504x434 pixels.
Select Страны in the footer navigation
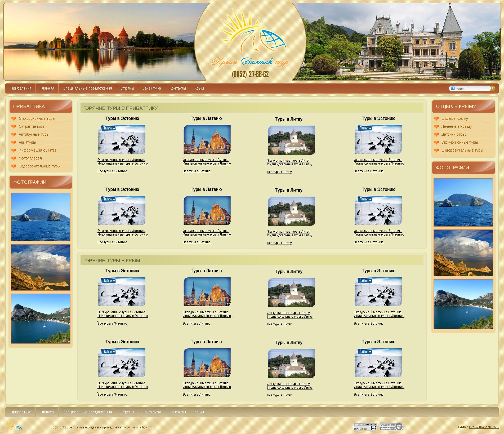tap(127, 412)
